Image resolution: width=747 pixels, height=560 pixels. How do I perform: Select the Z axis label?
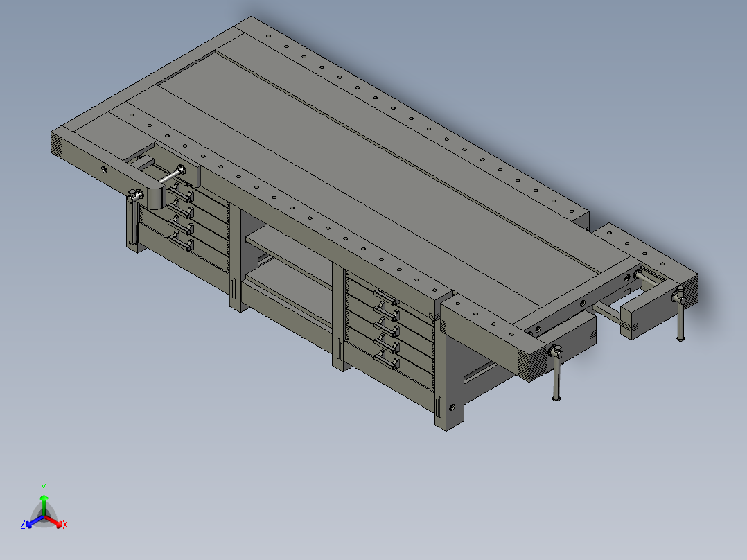(23, 523)
